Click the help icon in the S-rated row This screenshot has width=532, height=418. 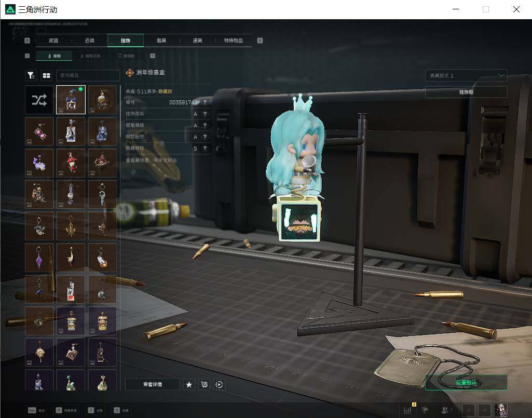(x=204, y=149)
